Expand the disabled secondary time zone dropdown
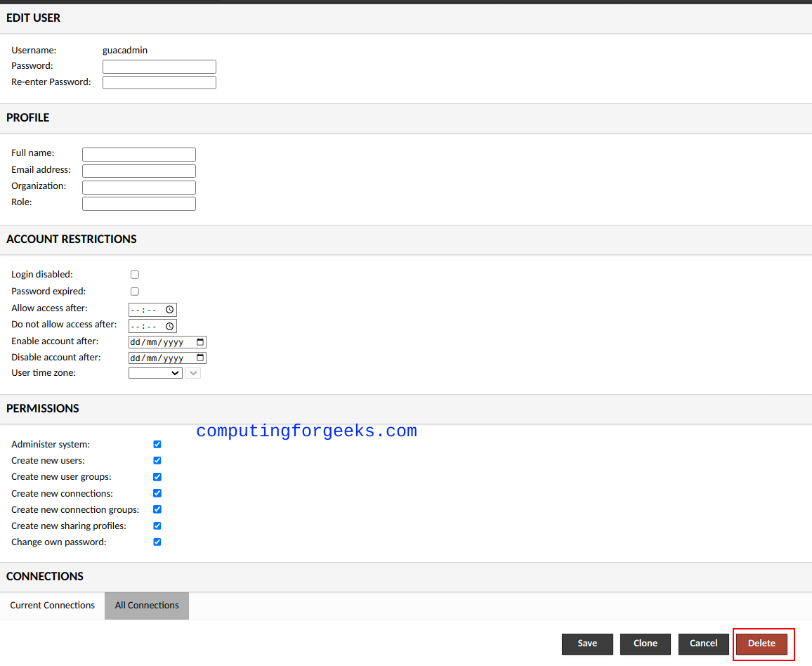The image size is (812, 666). click(193, 374)
